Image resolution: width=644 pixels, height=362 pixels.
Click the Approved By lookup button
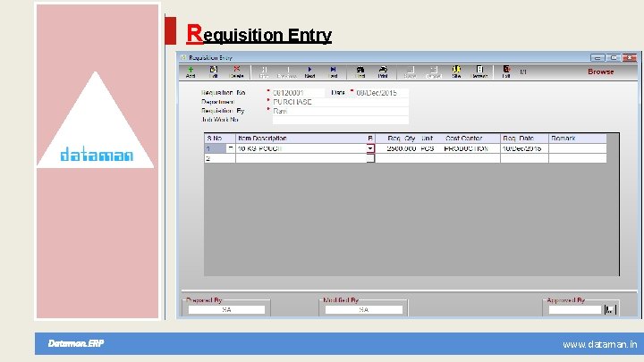pyautogui.click(x=610, y=309)
